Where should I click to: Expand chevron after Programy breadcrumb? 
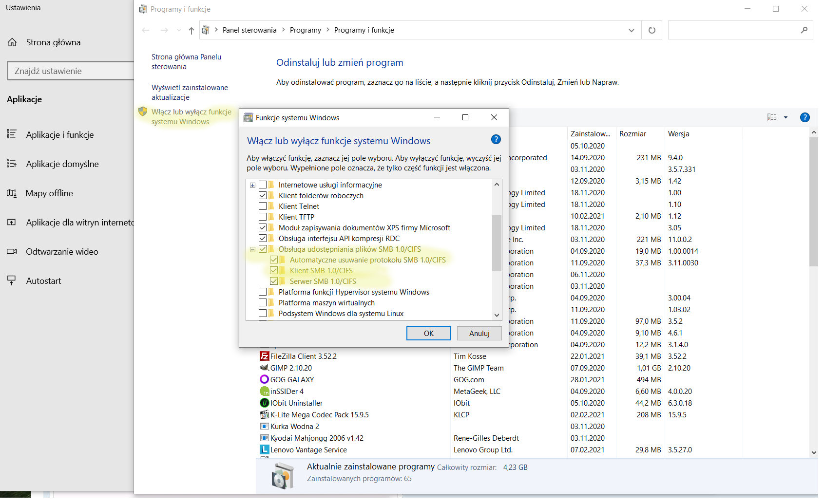pyautogui.click(x=327, y=30)
